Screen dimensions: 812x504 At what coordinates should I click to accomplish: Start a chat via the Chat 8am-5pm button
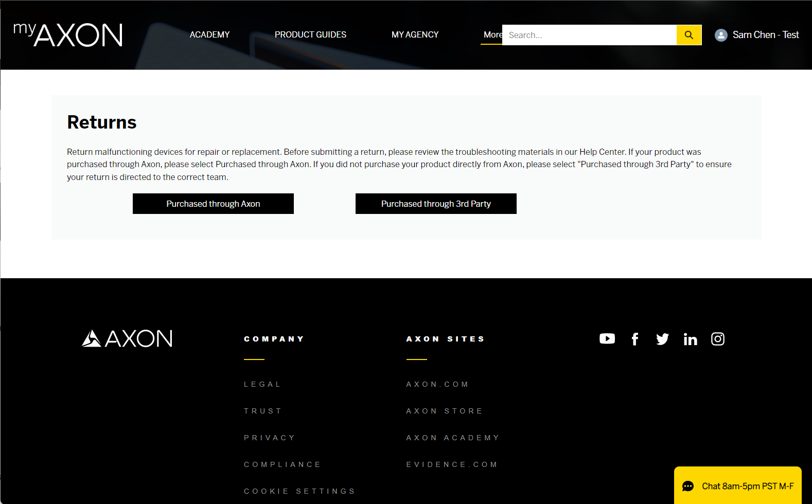(737, 486)
